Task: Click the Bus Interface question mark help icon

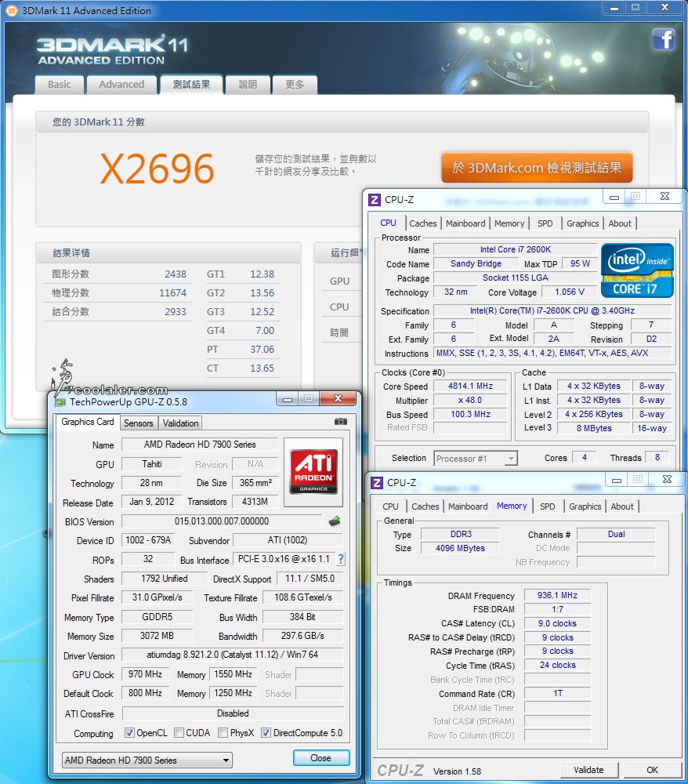Action: 341,559
